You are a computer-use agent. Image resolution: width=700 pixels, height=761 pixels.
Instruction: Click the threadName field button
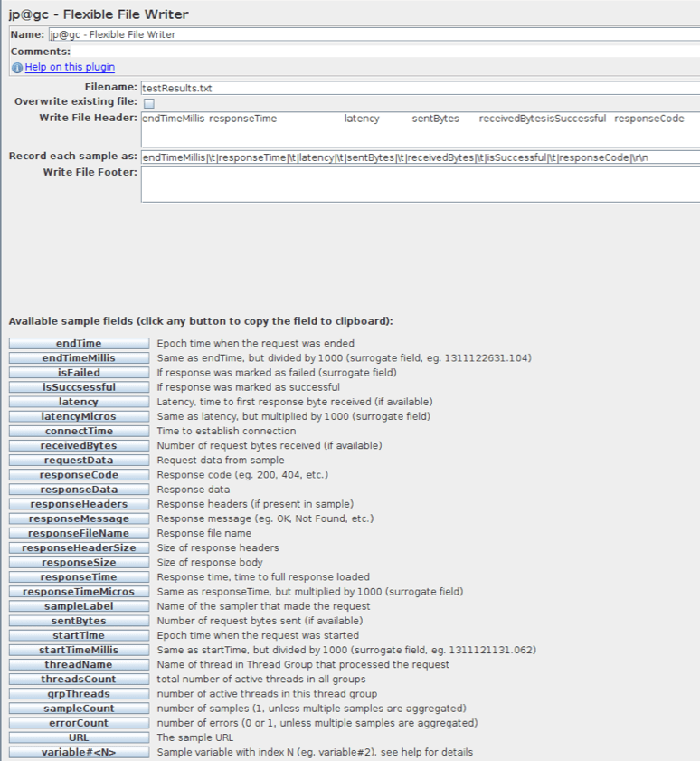[x=79, y=664]
